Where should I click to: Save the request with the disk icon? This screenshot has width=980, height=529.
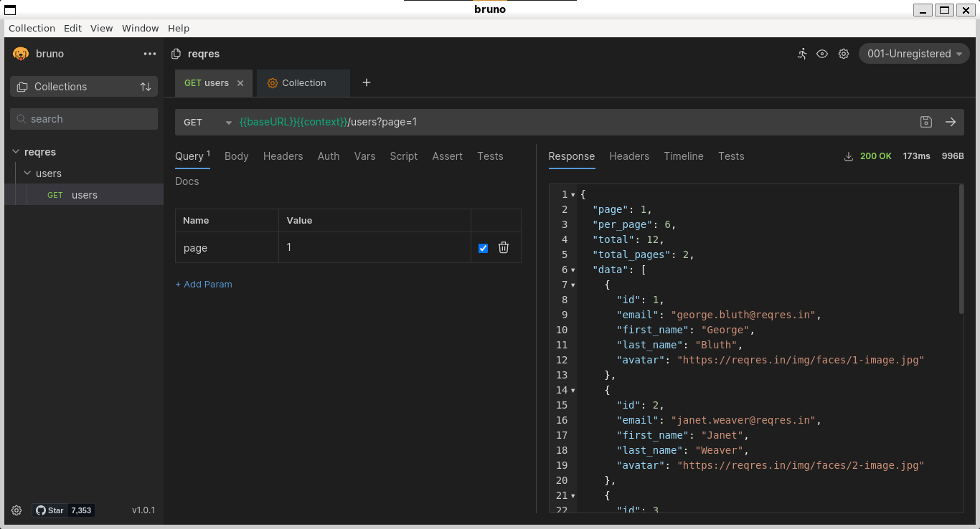pyautogui.click(x=925, y=122)
